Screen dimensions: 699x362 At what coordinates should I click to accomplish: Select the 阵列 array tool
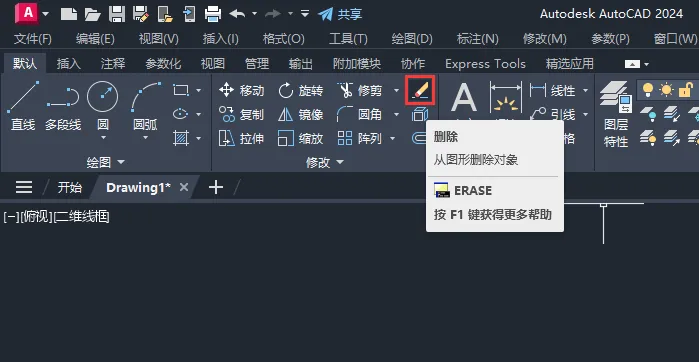tap(360, 139)
